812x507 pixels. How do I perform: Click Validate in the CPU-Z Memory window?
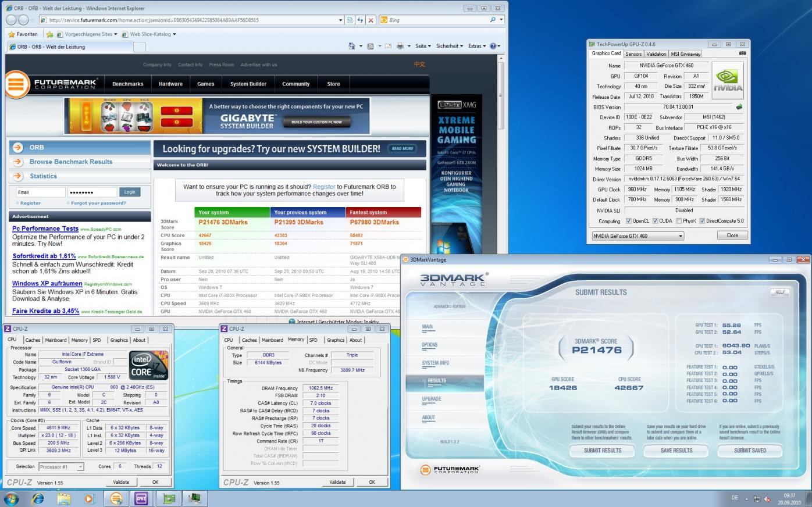[337, 482]
